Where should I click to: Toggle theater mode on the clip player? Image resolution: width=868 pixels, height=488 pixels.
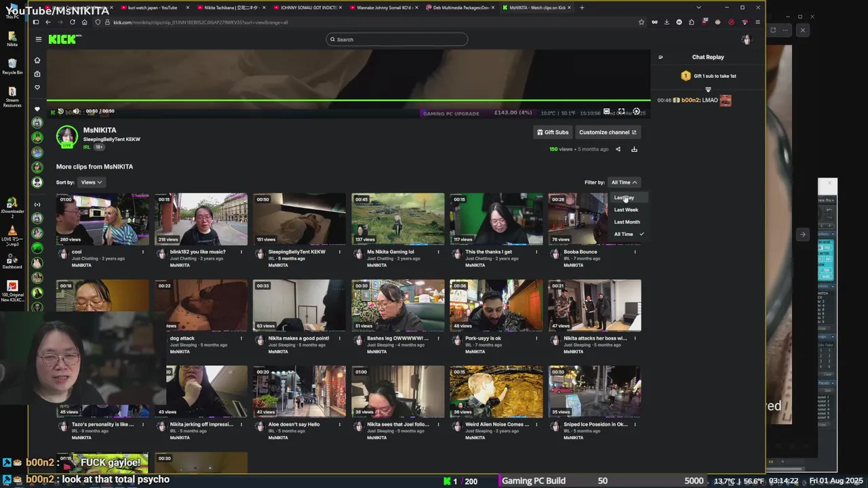(x=606, y=111)
